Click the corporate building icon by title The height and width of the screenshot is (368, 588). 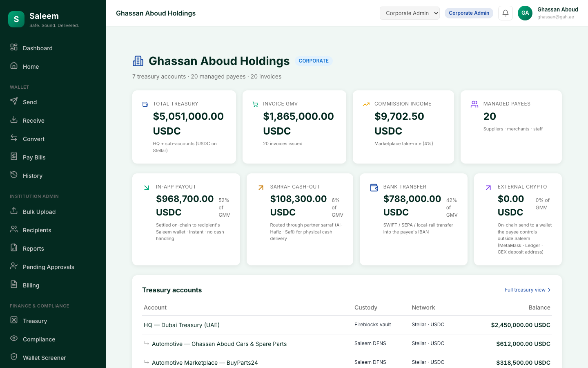click(x=138, y=61)
